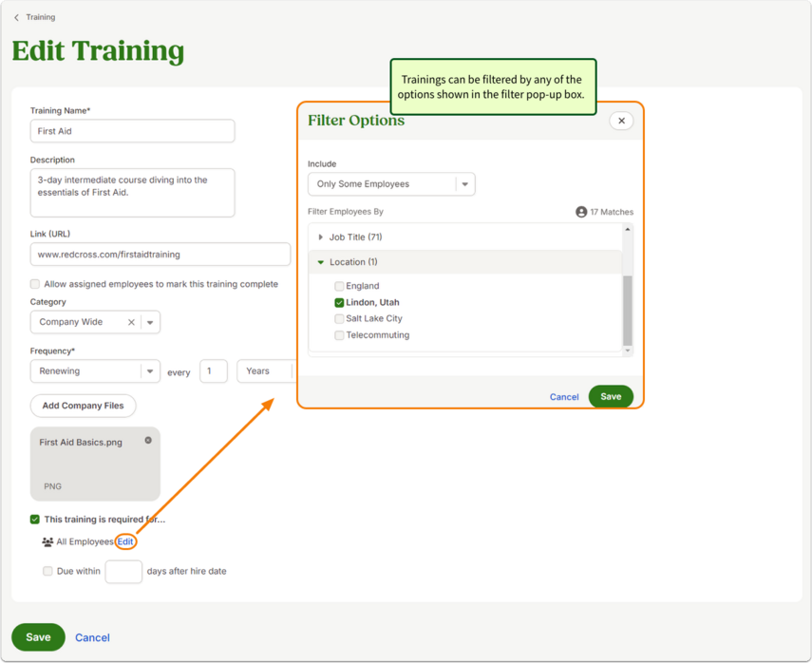Close the Filter Options dialog

(x=621, y=121)
